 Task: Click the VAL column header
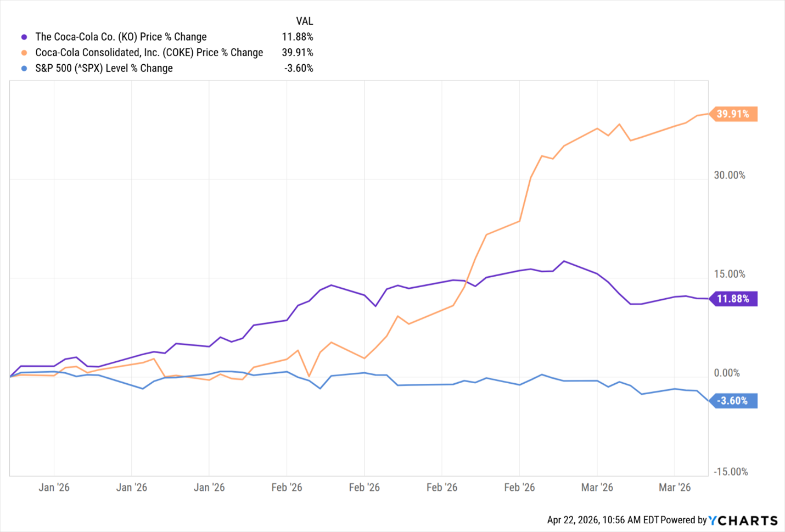pyautogui.click(x=304, y=21)
